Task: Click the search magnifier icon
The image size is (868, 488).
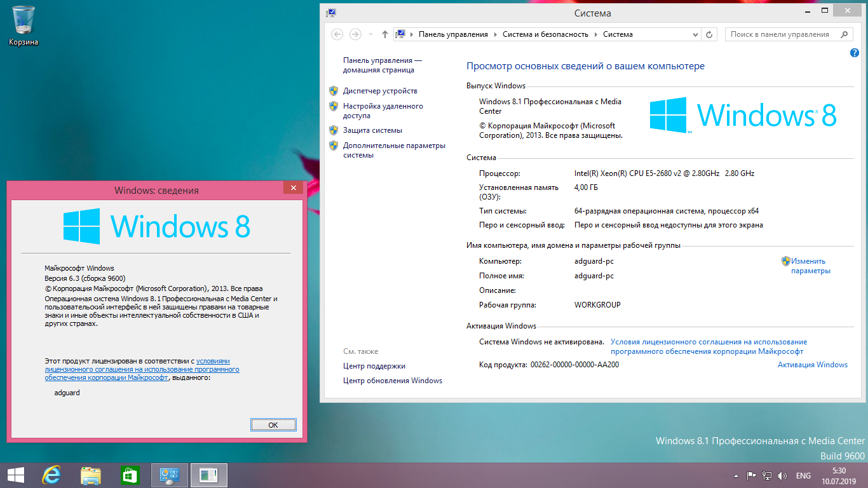Action: point(844,34)
